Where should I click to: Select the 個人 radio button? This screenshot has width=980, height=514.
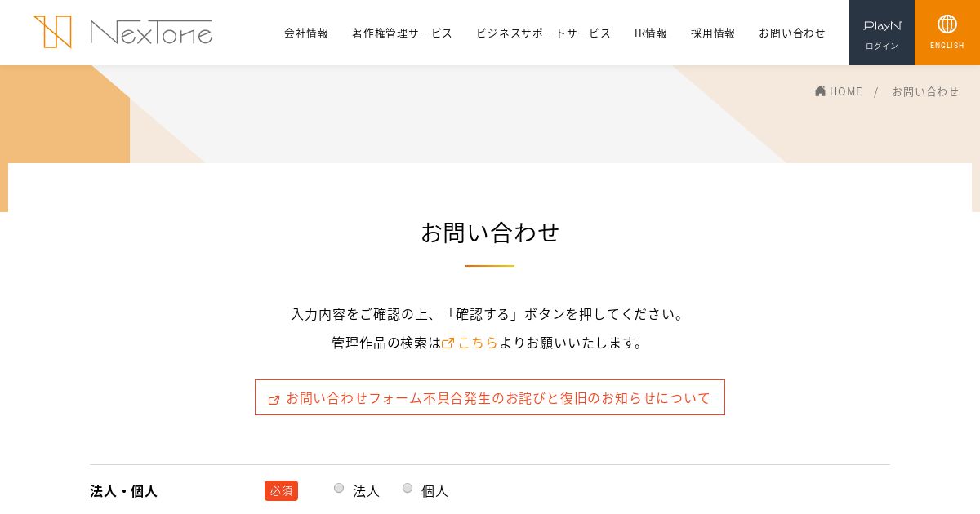(x=408, y=488)
